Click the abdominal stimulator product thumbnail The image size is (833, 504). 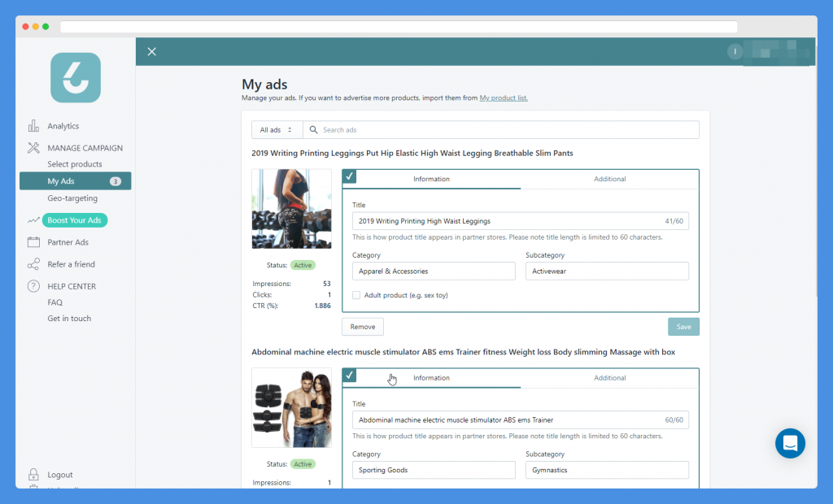click(x=292, y=408)
